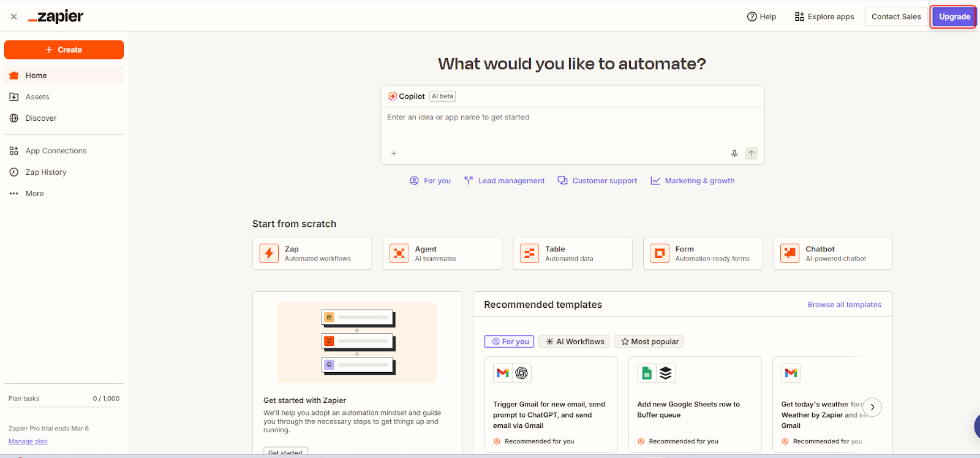This screenshot has width=980, height=458.
Task: Click the AI beta badge
Action: click(443, 96)
